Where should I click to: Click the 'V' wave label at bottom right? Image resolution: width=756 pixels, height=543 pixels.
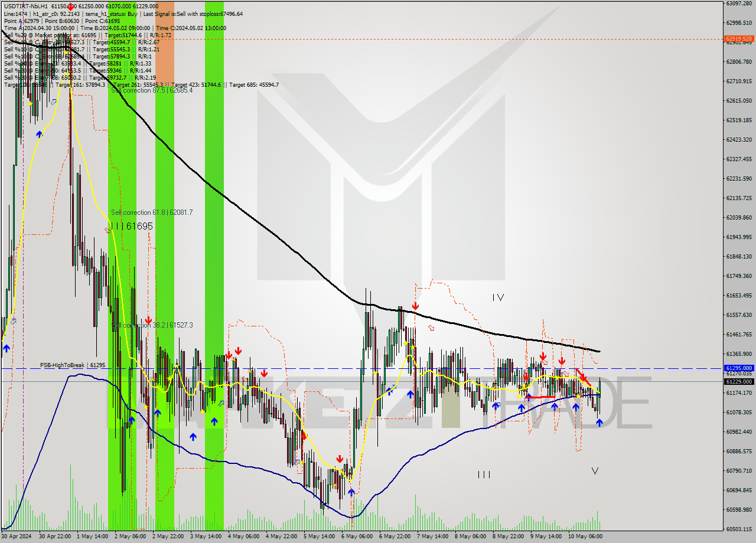595,471
